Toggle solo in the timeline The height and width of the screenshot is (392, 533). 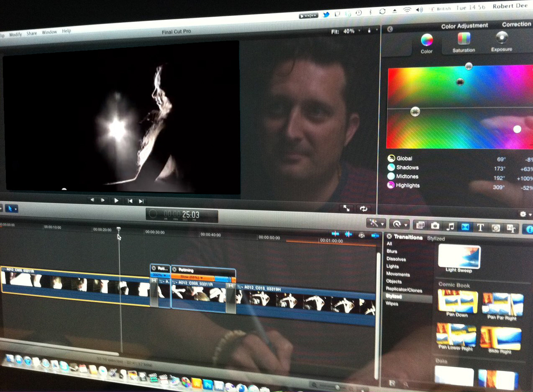click(x=361, y=235)
